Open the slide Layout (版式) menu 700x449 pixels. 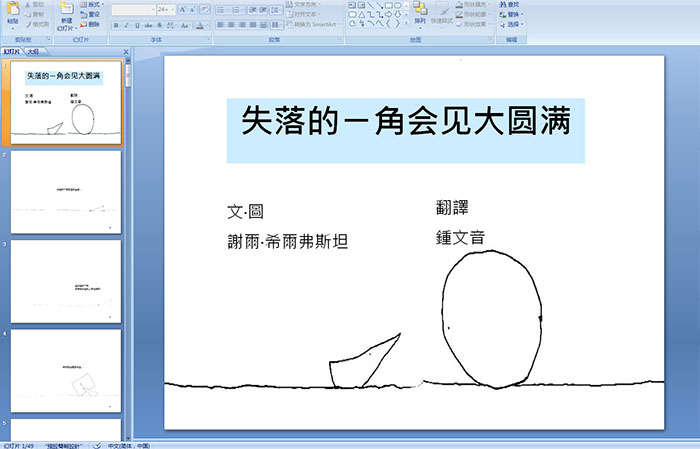point(92,4)
